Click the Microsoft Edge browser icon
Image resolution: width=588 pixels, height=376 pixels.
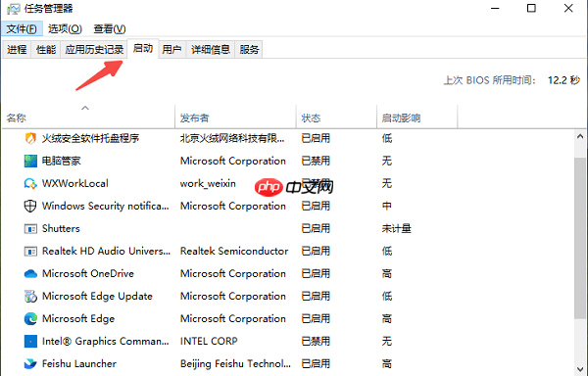tap(30, 318)
